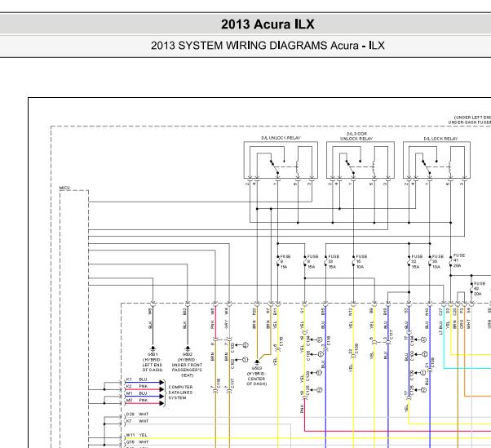
Task: Click the D/L LOCK RELAY coil symbol
Action: coord(449,167)
